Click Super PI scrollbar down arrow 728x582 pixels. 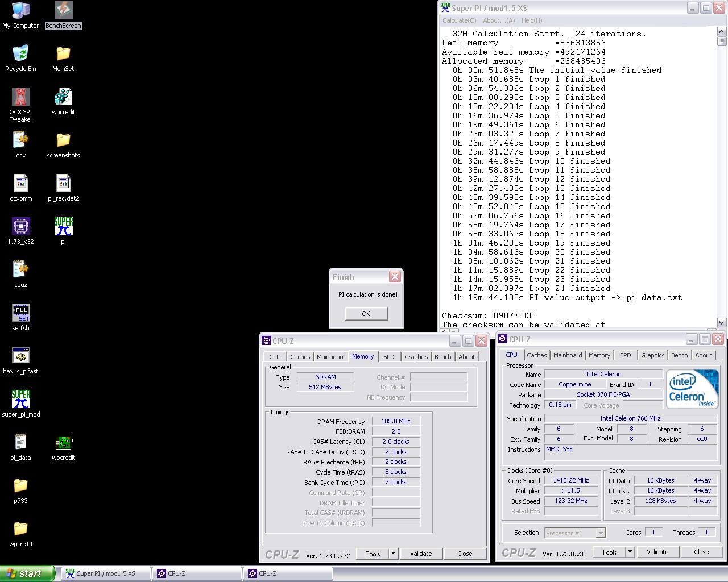[x=722, y=322]
